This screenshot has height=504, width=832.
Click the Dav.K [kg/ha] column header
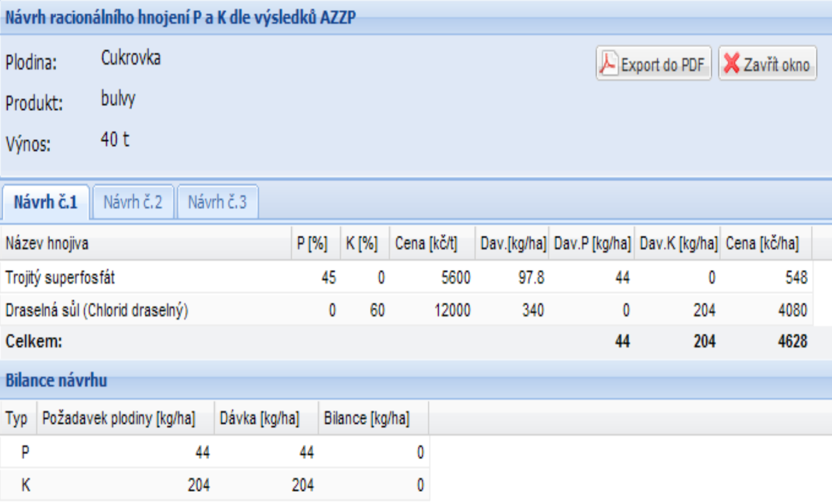677,243
